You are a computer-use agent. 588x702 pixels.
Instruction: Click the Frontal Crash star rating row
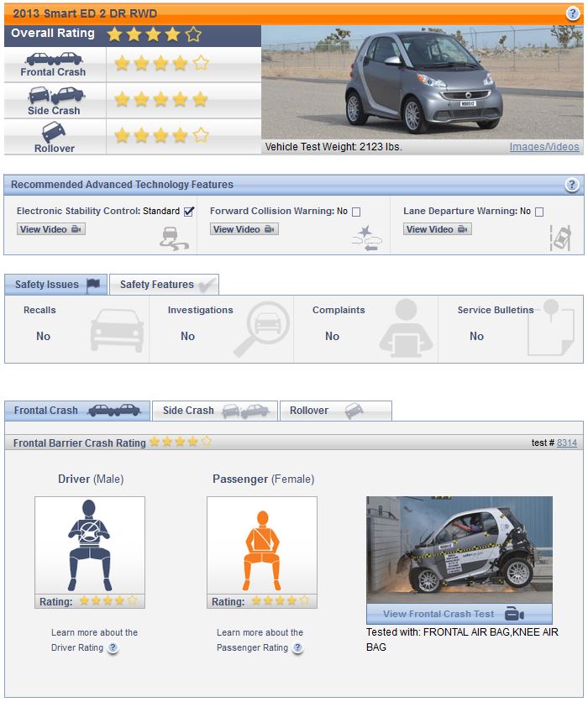click(x=161, y=63)
